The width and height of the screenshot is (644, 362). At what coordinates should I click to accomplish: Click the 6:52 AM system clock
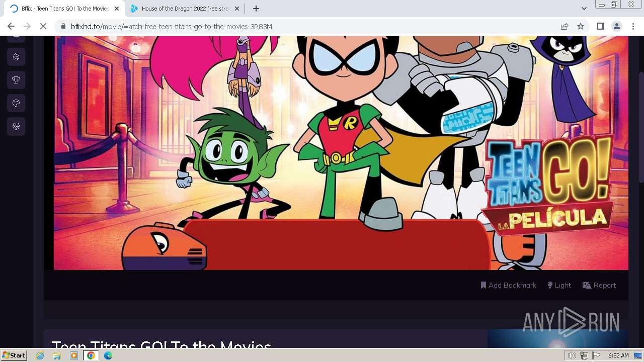point(618,355)
